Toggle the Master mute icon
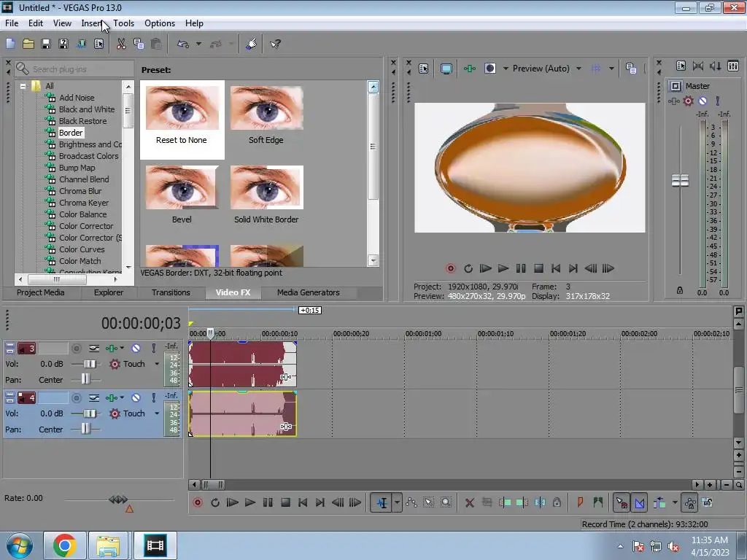747x560 pixels. [703, 101]
